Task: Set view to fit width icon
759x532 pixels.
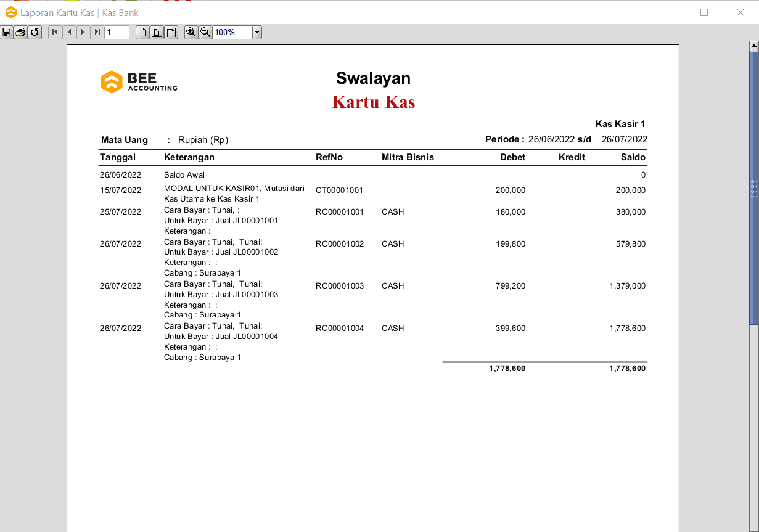Action: [x=171, y=32]
